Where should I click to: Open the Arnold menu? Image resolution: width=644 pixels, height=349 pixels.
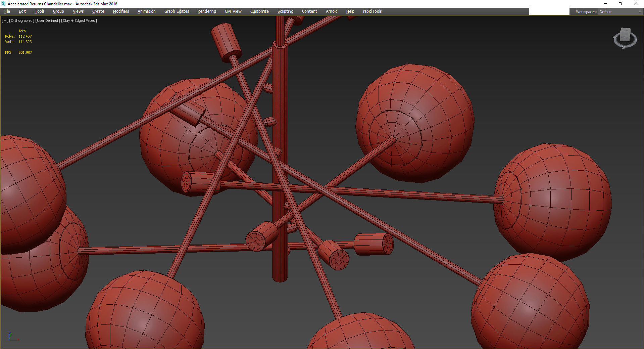[x=332, y=11]
